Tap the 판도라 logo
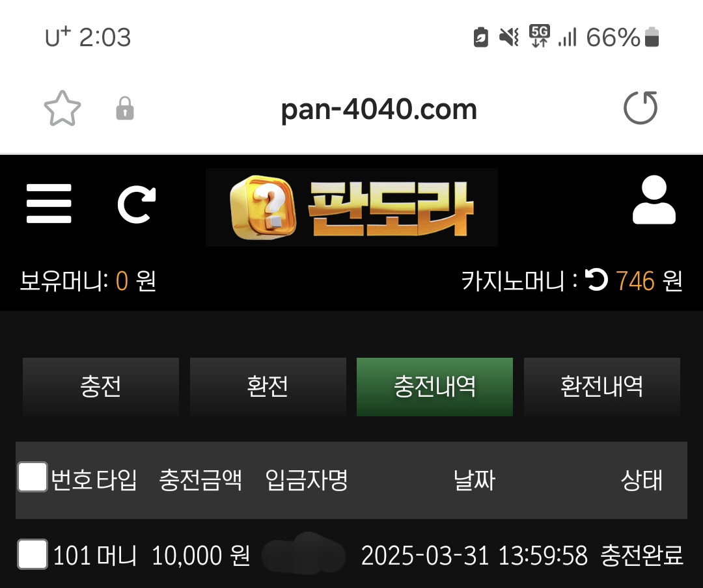This screenshot has height=588, width=703. coord(351,207)
